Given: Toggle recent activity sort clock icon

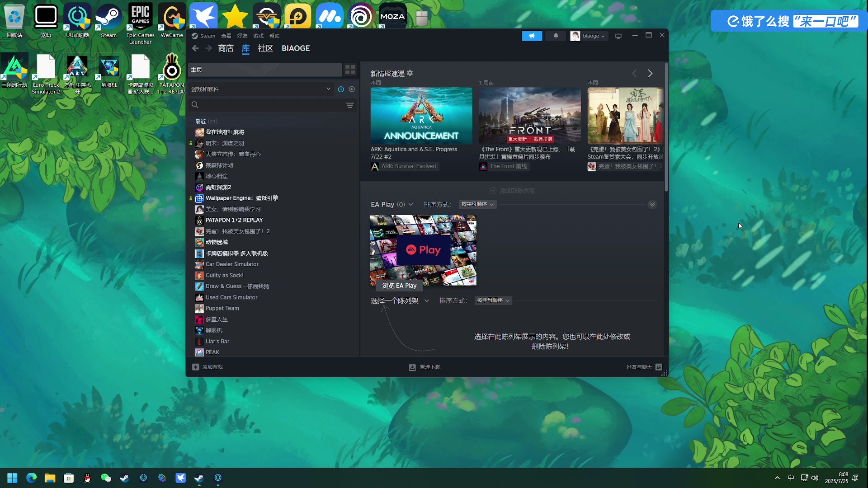Looking at the screenshot, I should 341,89.
